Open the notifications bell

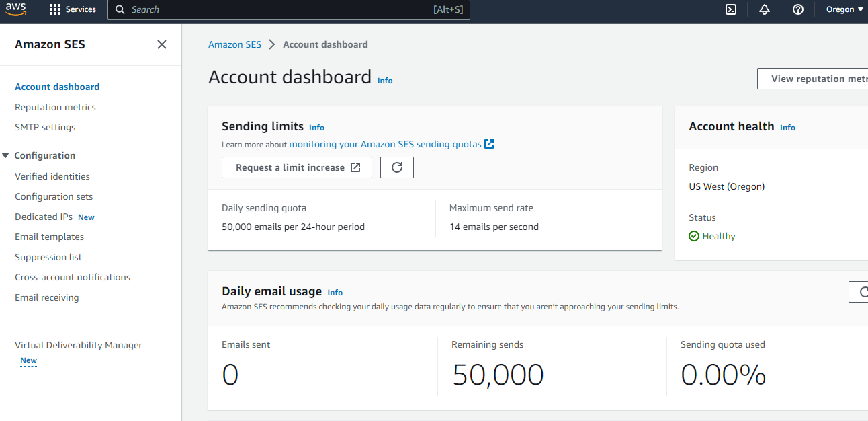tap(765, 9)
